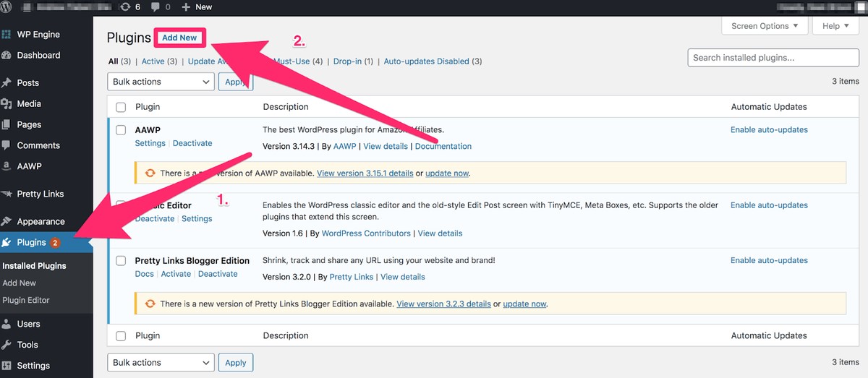Viewport: 868px width, 378px height.
Task: Click the Pretty Links update refresh icon
Action: click(x=150, y=304)
